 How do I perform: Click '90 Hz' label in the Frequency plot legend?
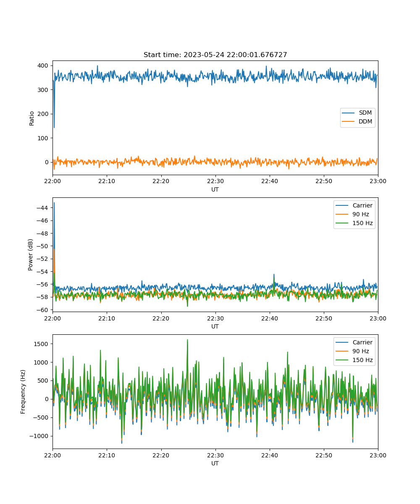[x=361, y=351]
